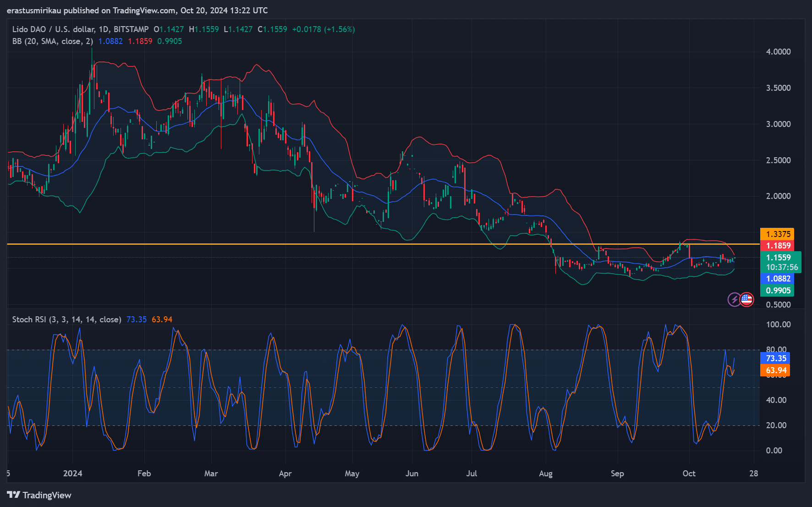Click the blue 1.0882 basis price label
The width and height of the screenshot is (812, 507).
777,279
